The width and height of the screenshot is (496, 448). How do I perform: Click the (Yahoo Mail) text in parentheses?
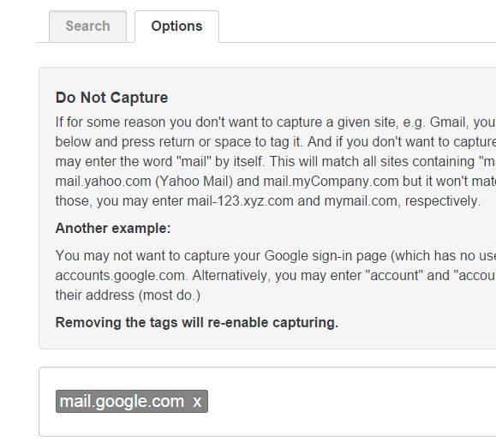tap(194, 182)
